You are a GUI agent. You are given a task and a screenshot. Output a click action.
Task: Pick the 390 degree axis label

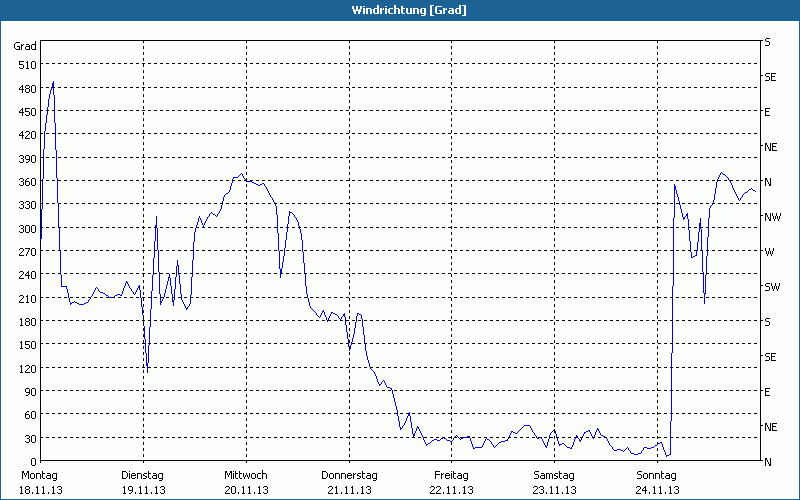pyautogui.click(x=28, y=159)
